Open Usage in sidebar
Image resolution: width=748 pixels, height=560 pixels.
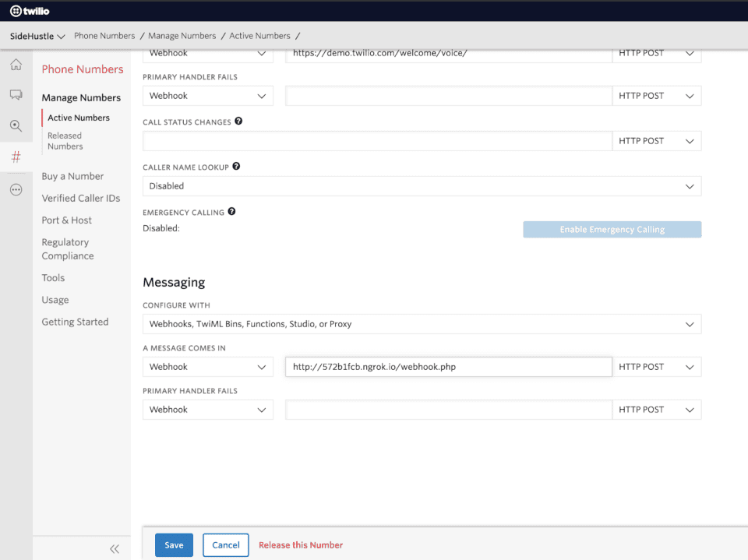coord(55,300)
